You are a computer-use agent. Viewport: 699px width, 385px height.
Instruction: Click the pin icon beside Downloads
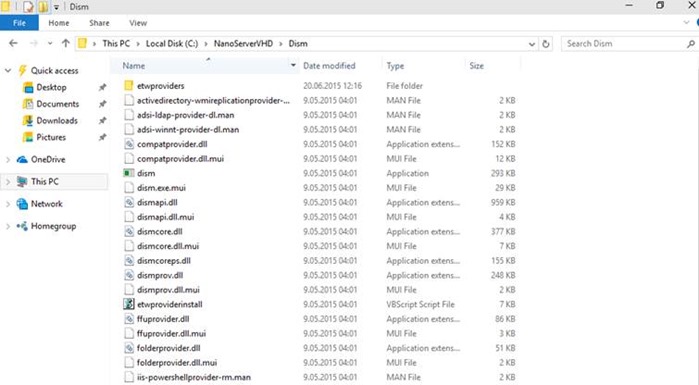pos(102,121)
